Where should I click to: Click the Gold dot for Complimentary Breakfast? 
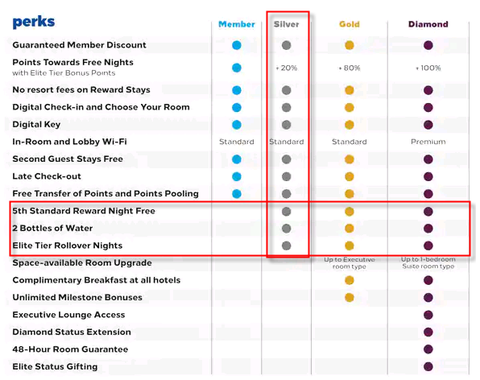349,280
